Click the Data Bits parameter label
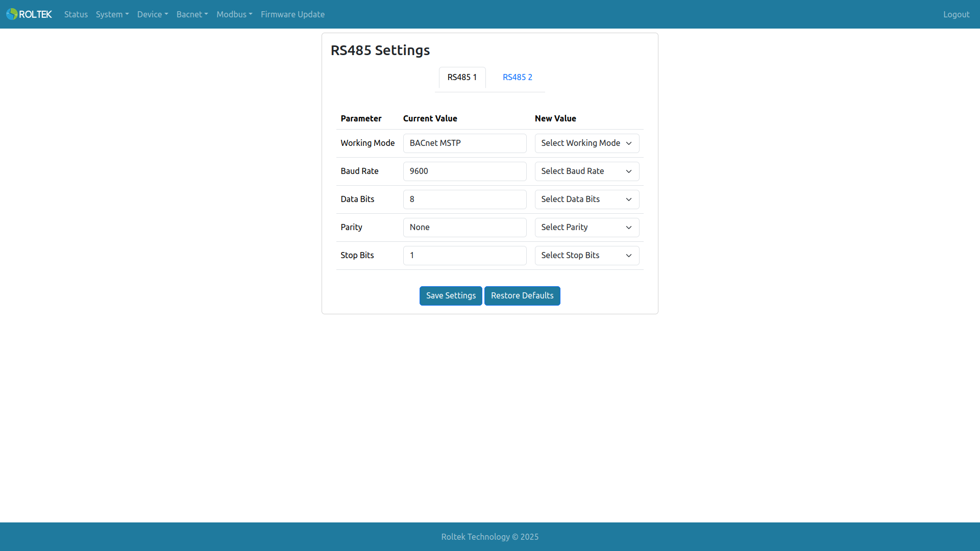 click(357, 199)
